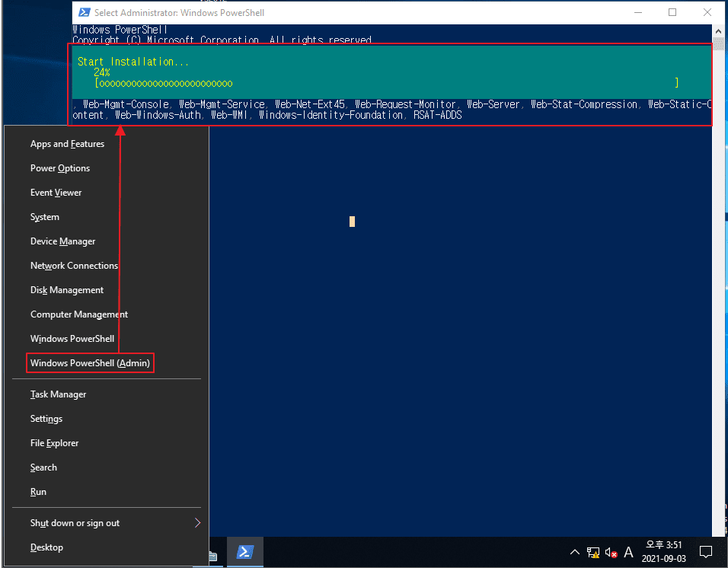Open File Explorer from the menu
The image size is (728, 568).
54,443
